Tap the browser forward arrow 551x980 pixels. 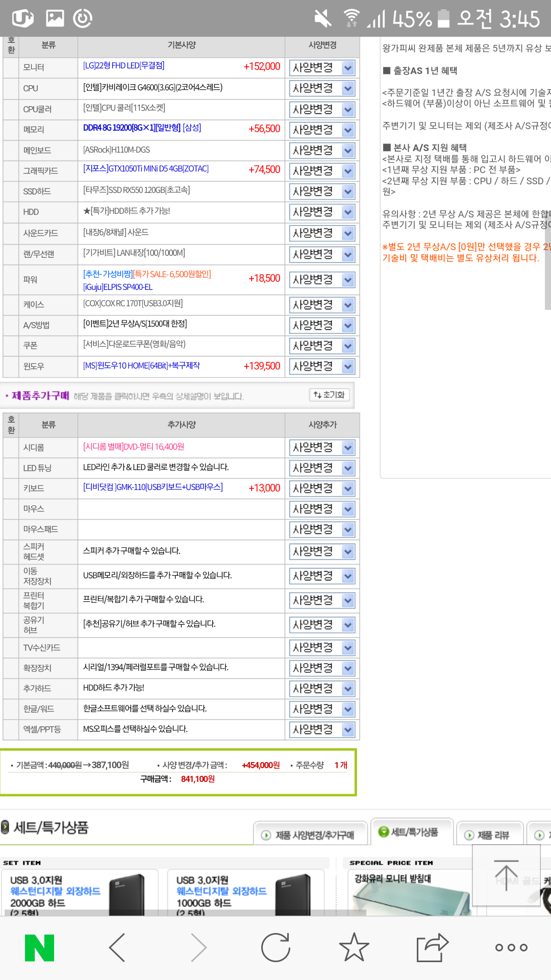[198, 948]
